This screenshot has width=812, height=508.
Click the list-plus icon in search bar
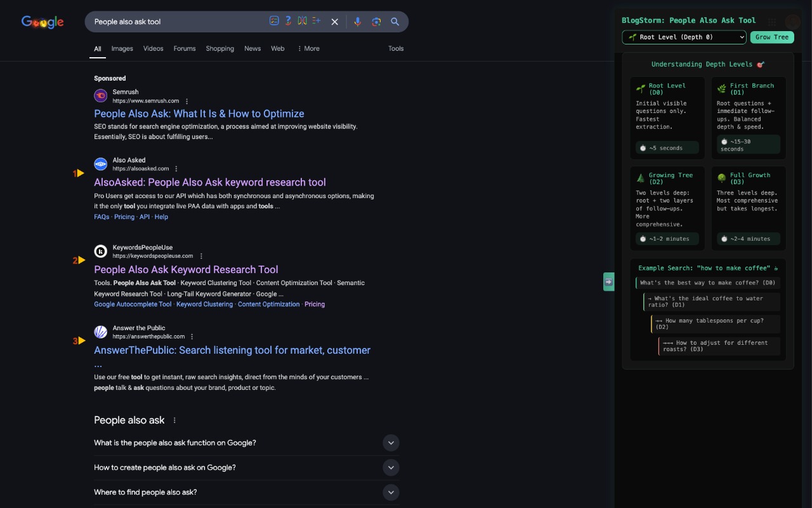click(x=317, y=21)
